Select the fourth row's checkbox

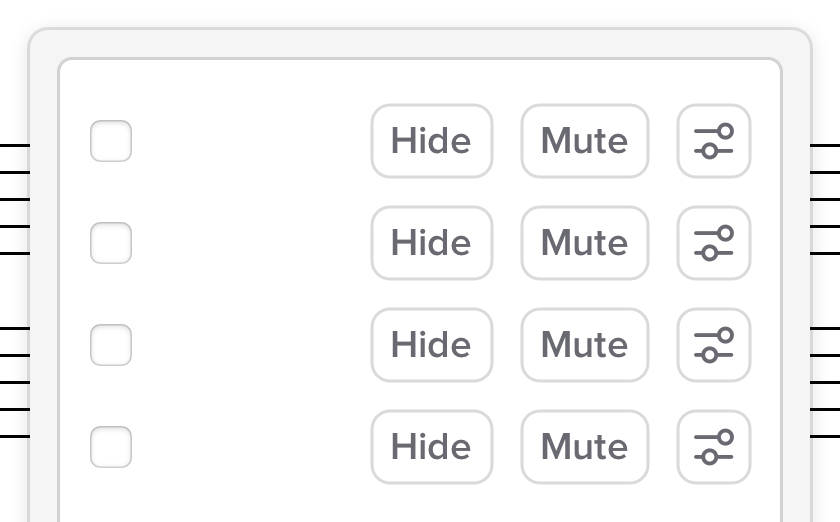click(x=111, y=447)
